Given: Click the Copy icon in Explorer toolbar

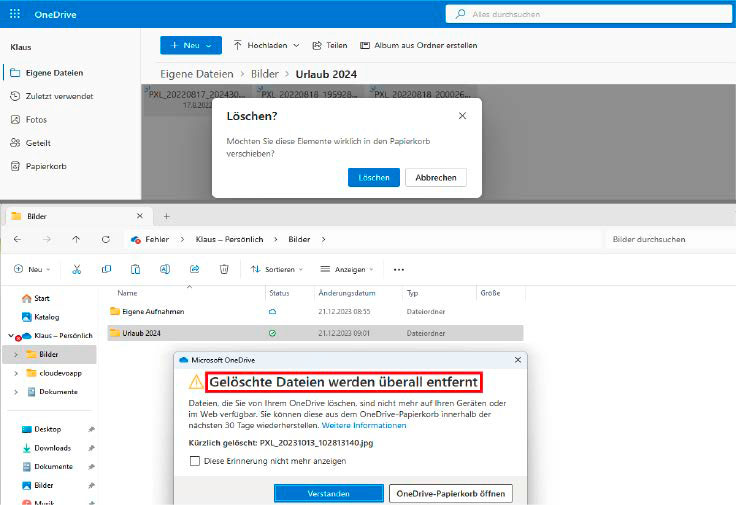Looking at the screenshot, I should click(x=107, y=269).
